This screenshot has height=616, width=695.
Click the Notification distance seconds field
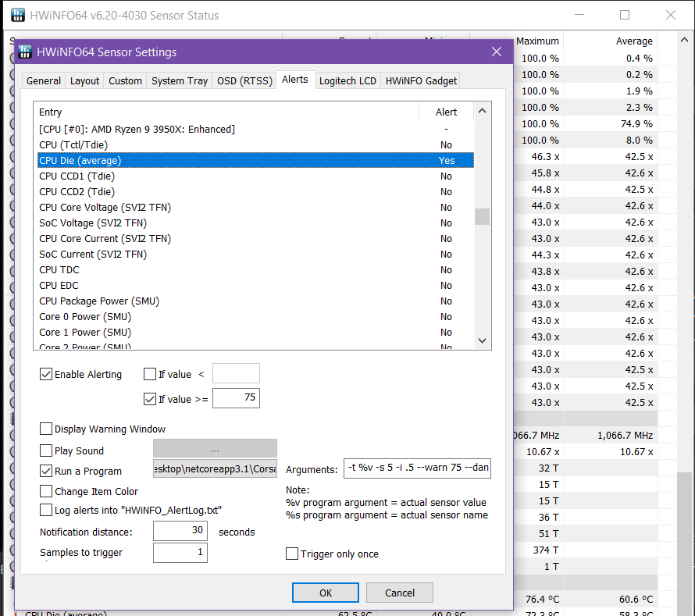[180, 531]
